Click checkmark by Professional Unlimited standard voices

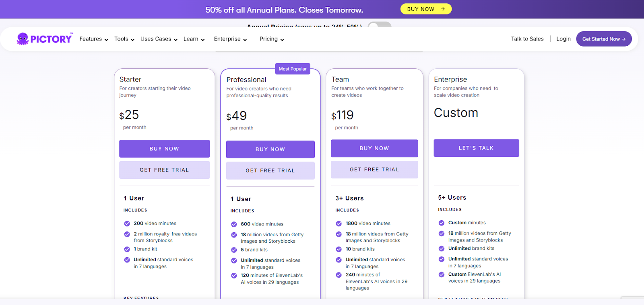coord(234,260)
